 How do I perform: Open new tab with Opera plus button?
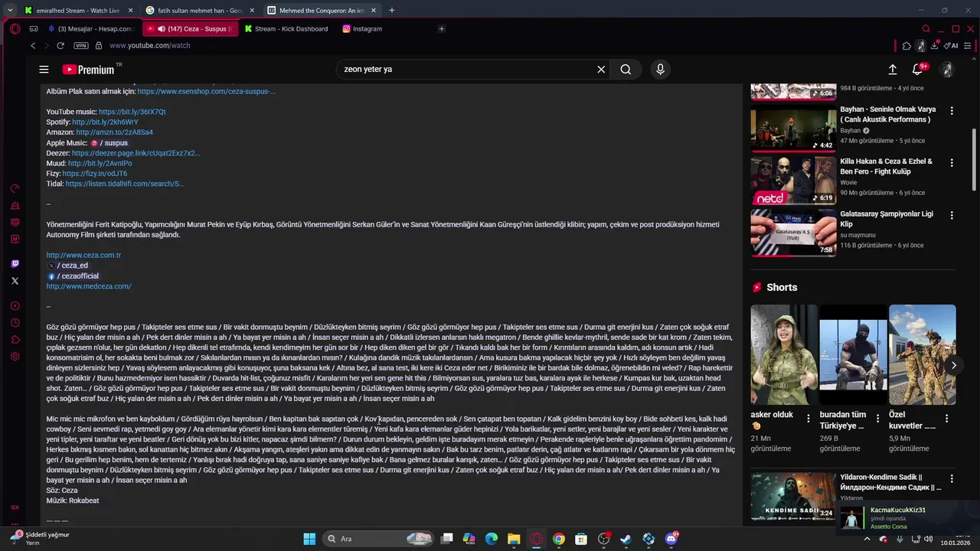[x=442, y=29]
